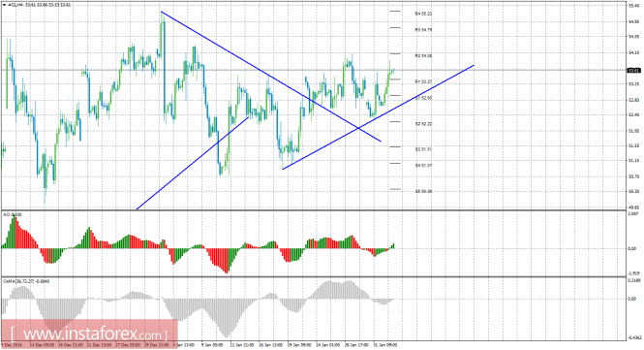The image size is (644, 350).
Task: Click the 31 Jan 09:00 time axis label
Action: [384, 345]
